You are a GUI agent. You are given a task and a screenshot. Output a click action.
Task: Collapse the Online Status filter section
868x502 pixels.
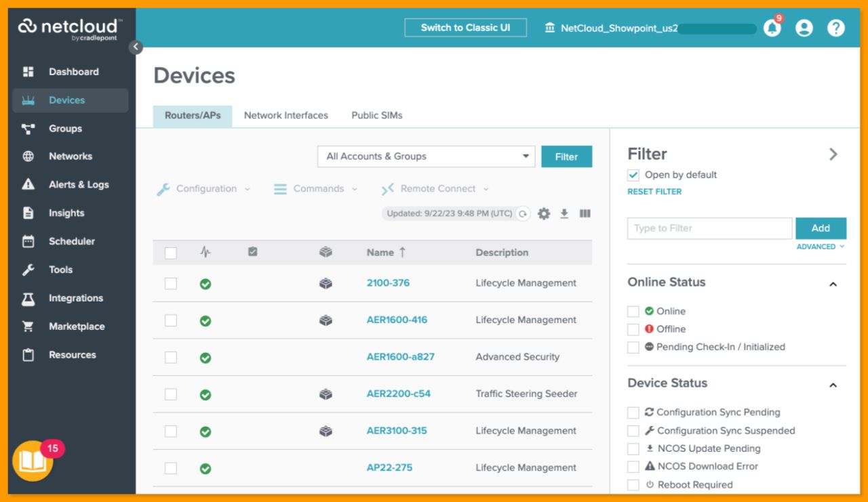coord(832,284)
